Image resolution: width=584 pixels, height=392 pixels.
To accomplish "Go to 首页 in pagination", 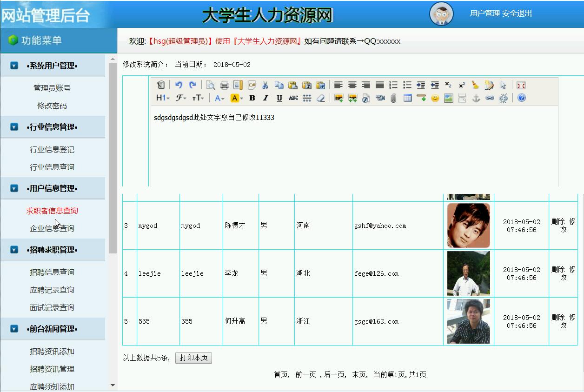I will coord(281,374).
